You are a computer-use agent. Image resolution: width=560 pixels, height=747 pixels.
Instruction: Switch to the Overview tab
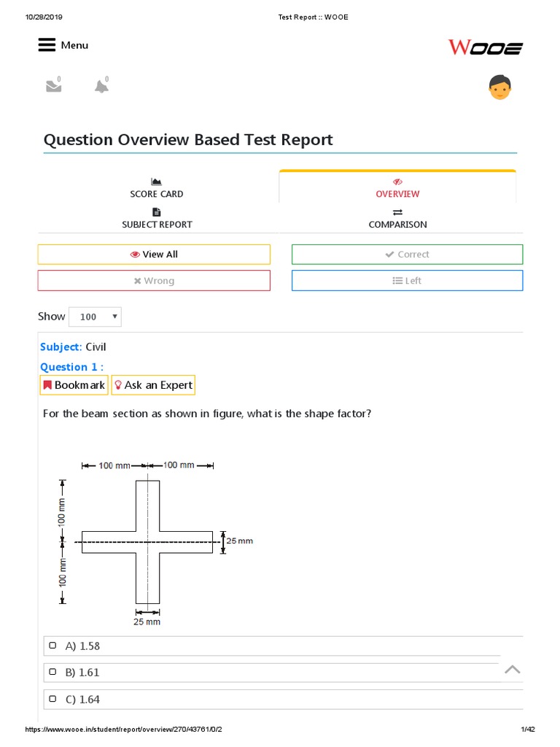pyautogui.click(x=397, y=188)
